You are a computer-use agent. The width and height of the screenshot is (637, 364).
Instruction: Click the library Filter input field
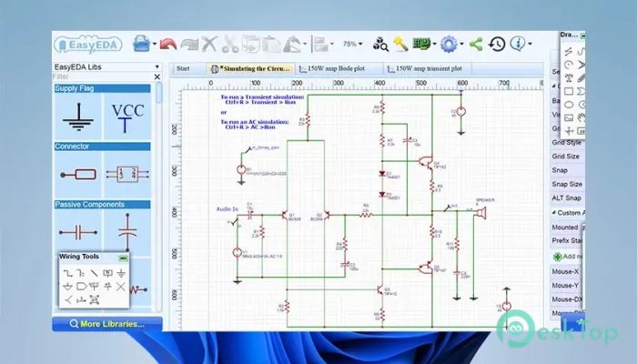[x=102, y=76]
